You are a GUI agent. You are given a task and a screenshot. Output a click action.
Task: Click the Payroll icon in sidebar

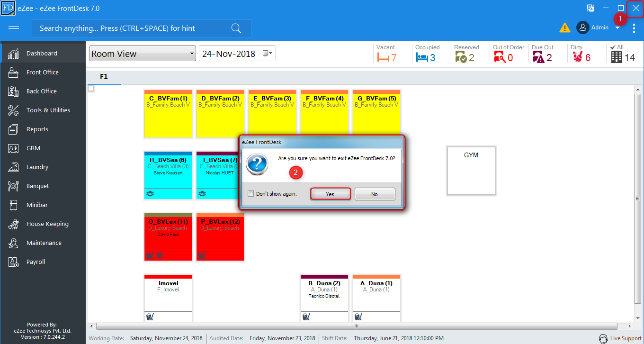tap(13, 262)
